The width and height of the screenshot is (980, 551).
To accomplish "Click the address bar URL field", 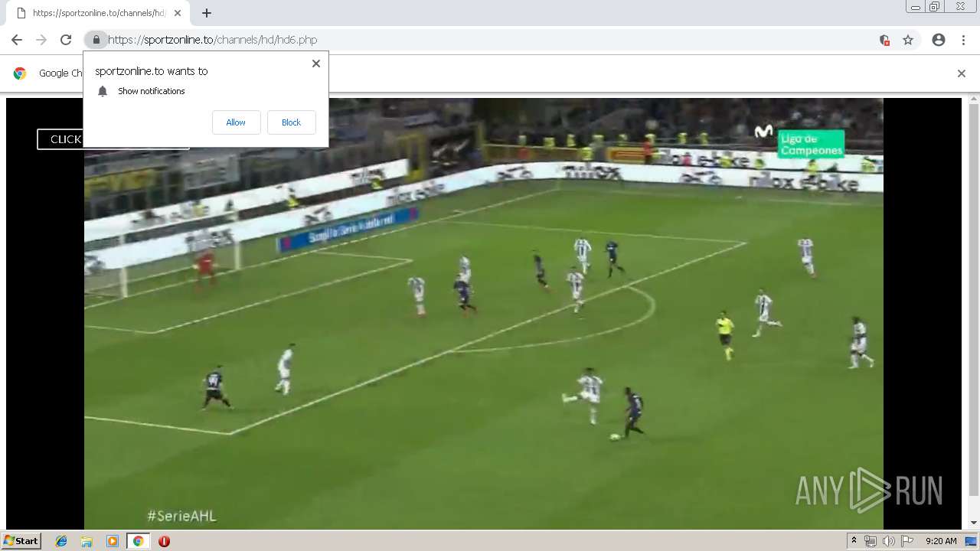I will tap(490, 40).
